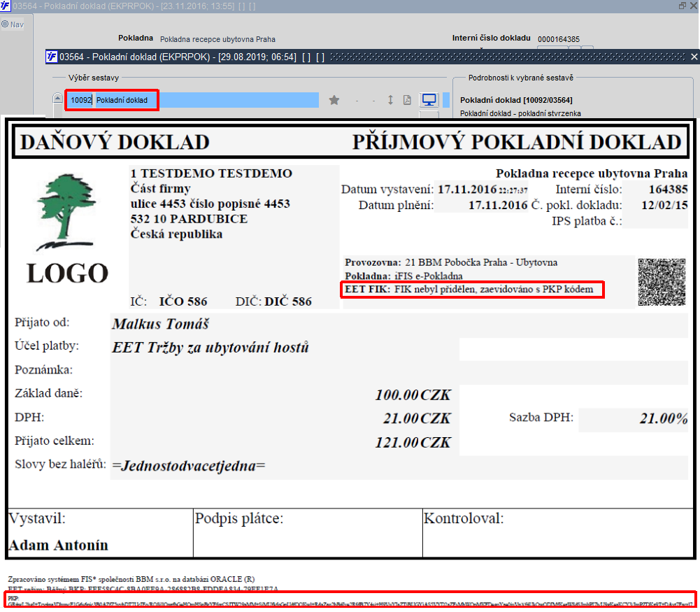Viewport: 700px width, 612px height.
Task: Click the 'Pokladna: iFIS e-Pokladna' line
Action: tap(403, 276)
